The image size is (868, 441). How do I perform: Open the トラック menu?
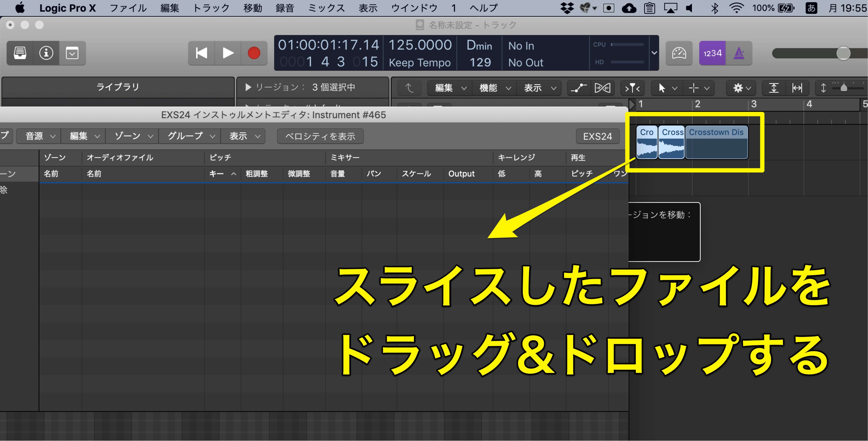point(211,8)
